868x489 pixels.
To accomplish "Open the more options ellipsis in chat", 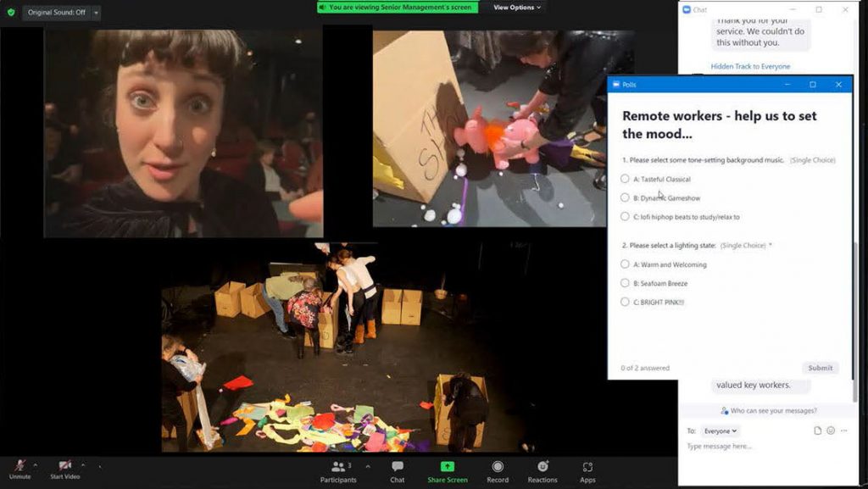I will pos(843,431).
